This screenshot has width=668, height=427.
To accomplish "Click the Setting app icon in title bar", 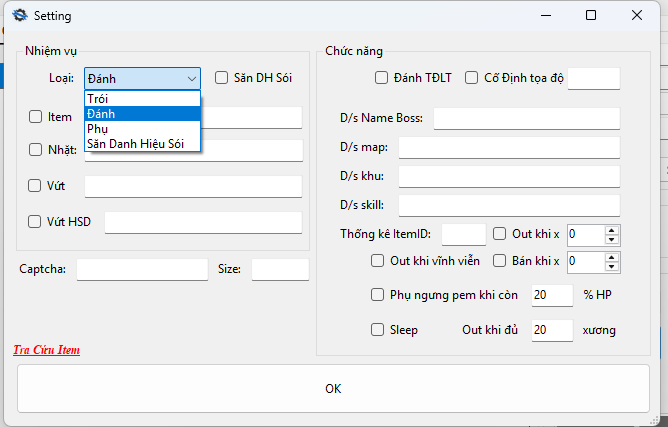I will (18, 16).
